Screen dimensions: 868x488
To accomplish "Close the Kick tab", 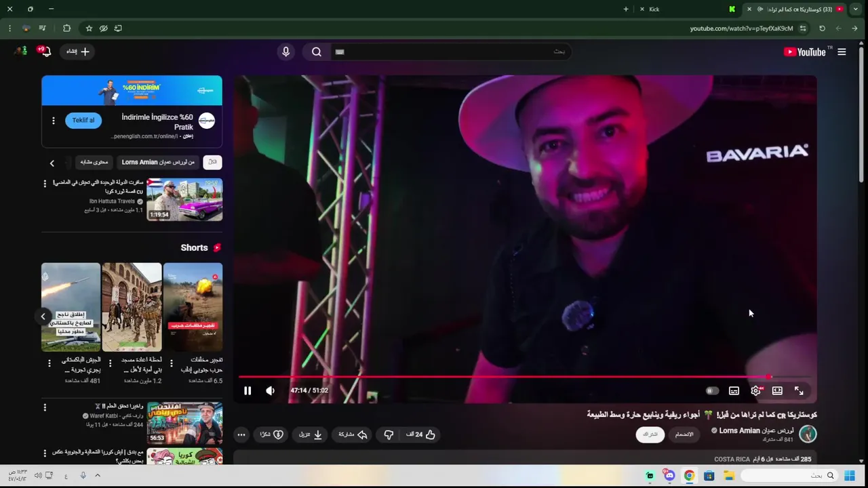I will click(x=642, y=9).
